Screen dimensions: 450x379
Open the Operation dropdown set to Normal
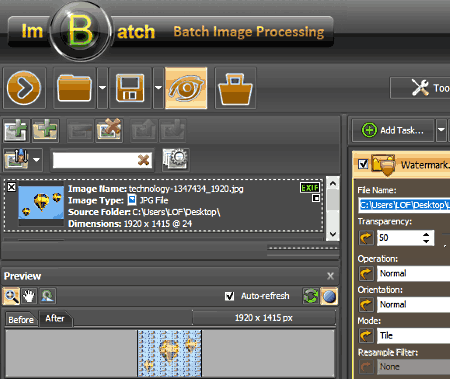point(414,274)
